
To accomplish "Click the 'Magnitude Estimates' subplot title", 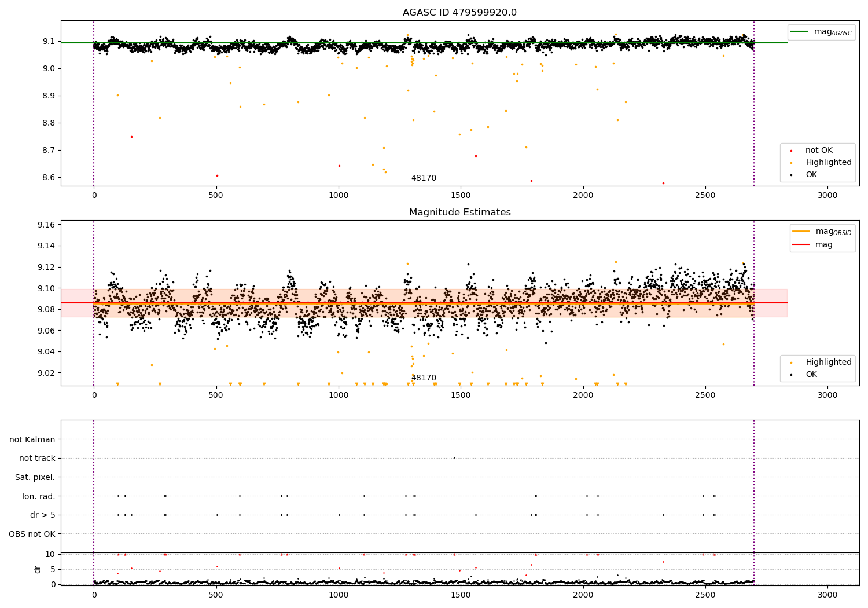I will pos(459,213).
